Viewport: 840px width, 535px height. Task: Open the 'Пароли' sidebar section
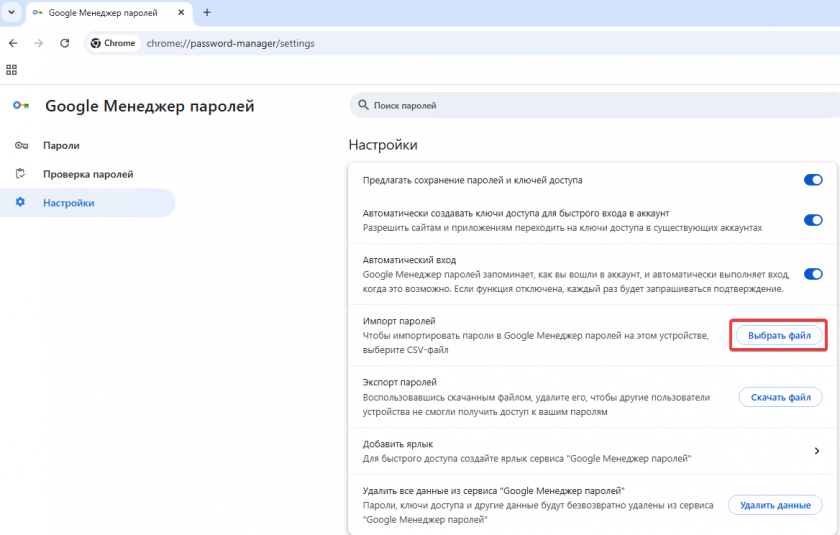click(x=61, y=145)
